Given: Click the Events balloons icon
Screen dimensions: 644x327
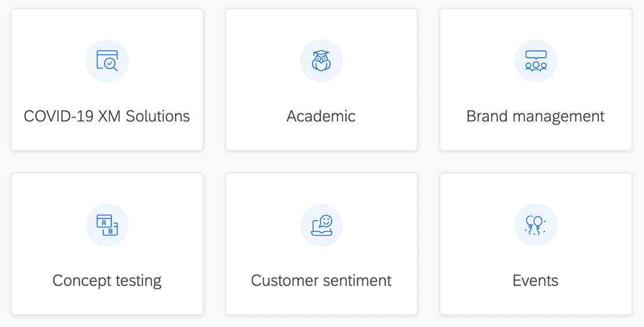Looking at the screenshot, I should click(x=536, y=225).
